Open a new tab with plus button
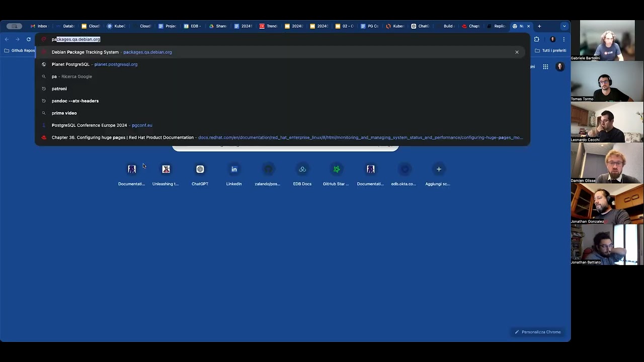644x362 pixels. [x=539, y=26]
